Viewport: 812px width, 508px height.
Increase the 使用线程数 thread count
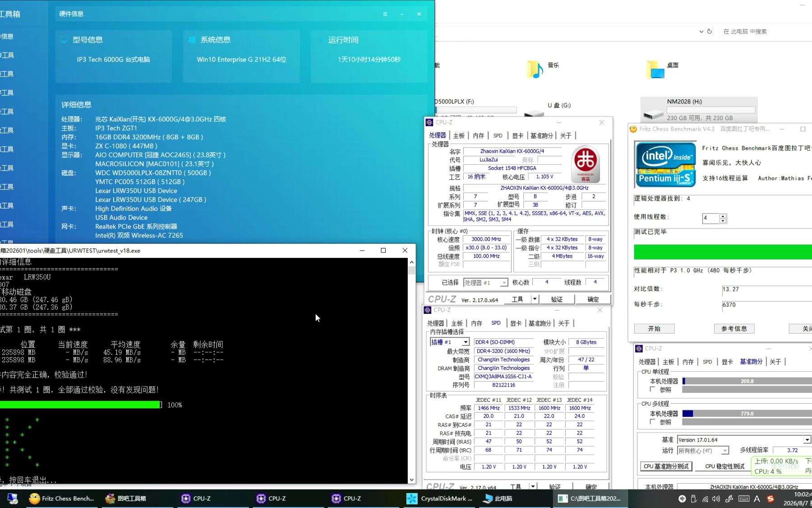tap(723, 216)
